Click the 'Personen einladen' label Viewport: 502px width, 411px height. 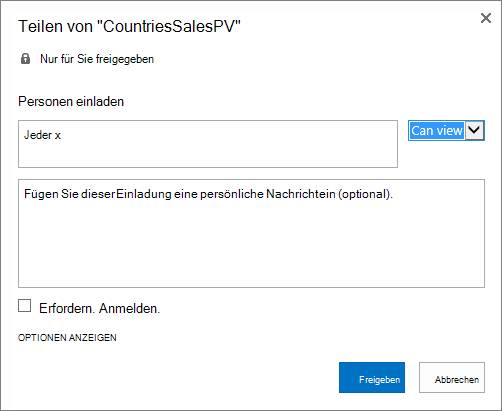71,101
